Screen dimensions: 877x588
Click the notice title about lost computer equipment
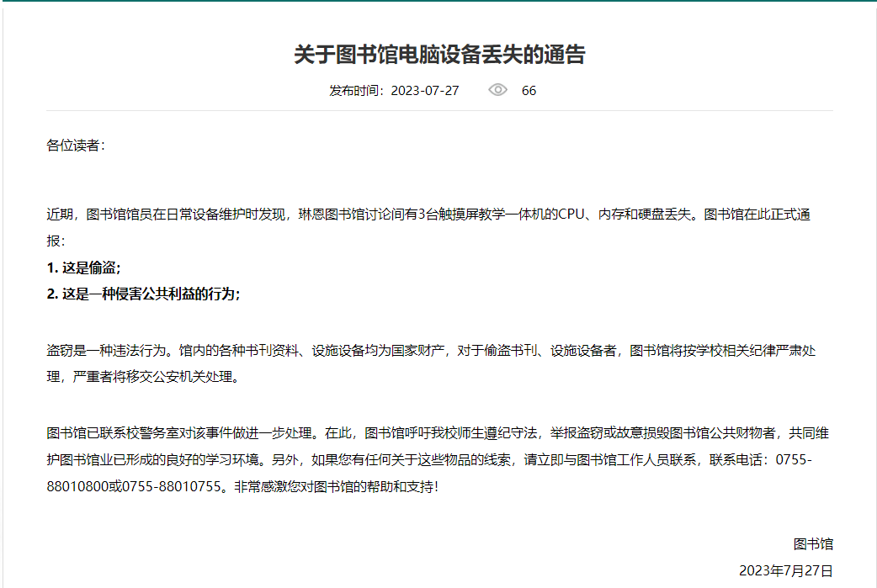[x=438, y=55]
